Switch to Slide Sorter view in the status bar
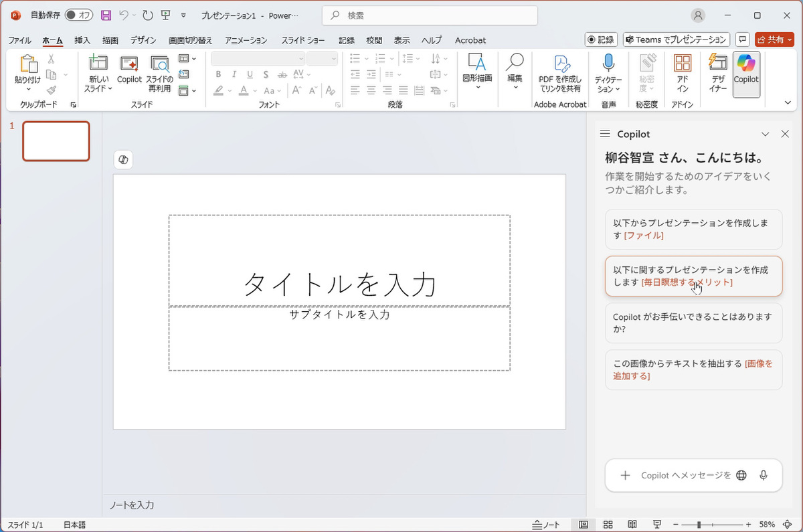Screen dimensions: 803x532 608,525
